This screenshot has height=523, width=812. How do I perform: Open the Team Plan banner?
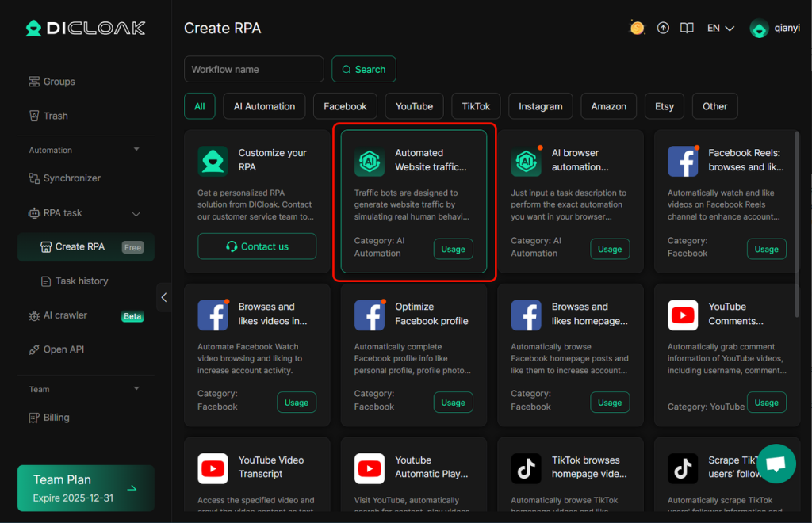(86, 488)
